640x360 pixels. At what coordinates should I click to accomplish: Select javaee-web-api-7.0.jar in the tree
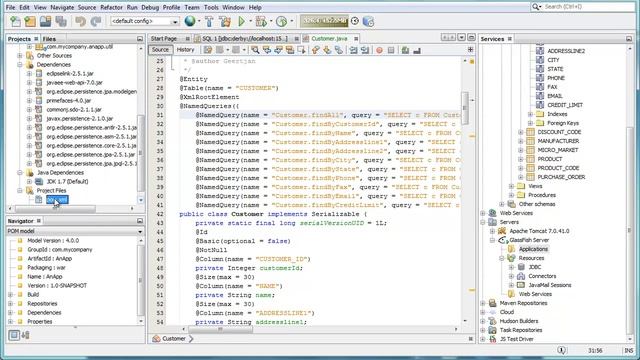[x=74, y=82]
